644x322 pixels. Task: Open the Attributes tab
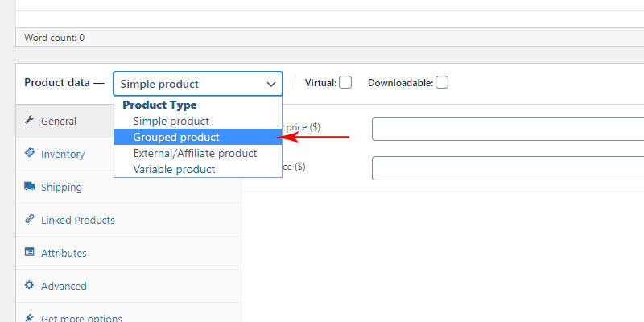tap(128, 253)
